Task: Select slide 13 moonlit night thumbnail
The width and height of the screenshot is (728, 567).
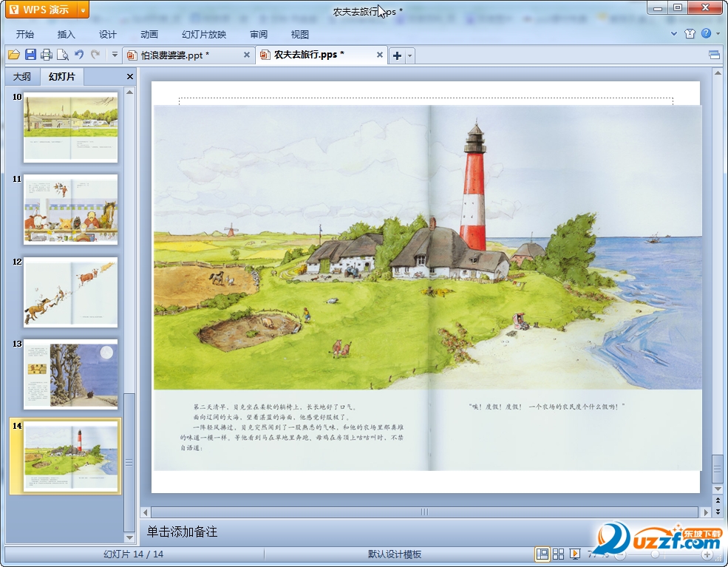Action: click(70, 374)
